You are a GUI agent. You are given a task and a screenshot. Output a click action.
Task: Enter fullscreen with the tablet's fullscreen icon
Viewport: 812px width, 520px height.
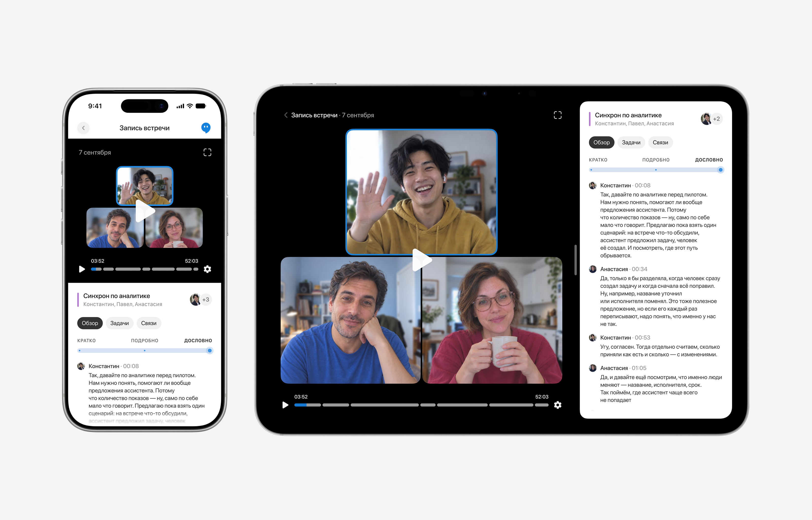click(558, 115)
